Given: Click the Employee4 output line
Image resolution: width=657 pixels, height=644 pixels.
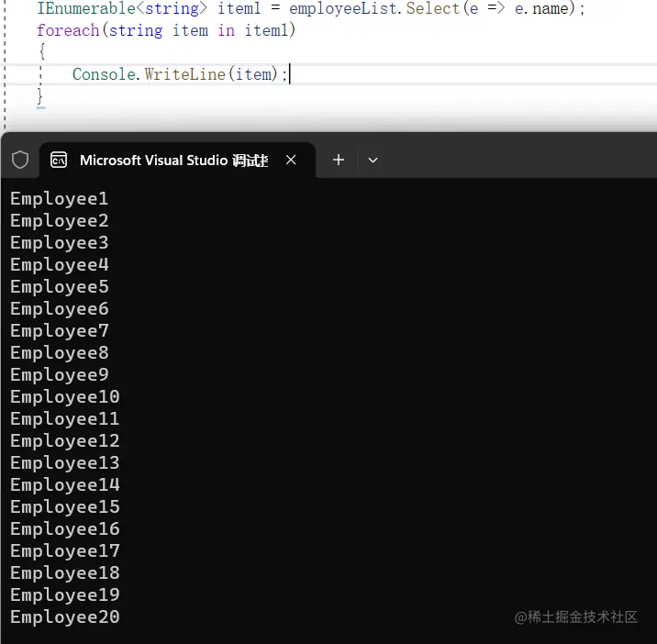Looking at the screenshot, I should 59,265.
